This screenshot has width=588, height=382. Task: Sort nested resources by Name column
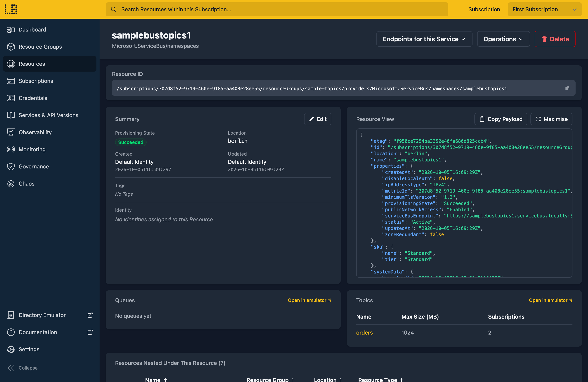pyautogui.click(x=156, y=379)
